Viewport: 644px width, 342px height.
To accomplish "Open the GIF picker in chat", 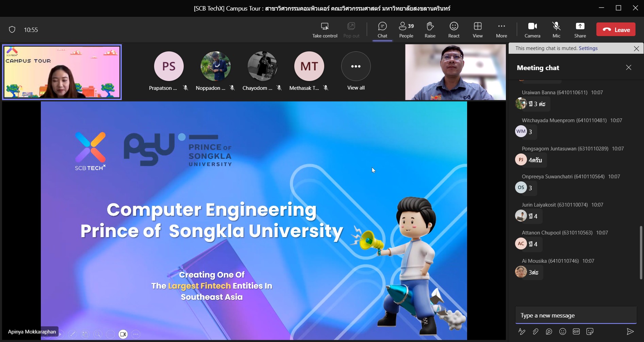I will tap(576, 331).
